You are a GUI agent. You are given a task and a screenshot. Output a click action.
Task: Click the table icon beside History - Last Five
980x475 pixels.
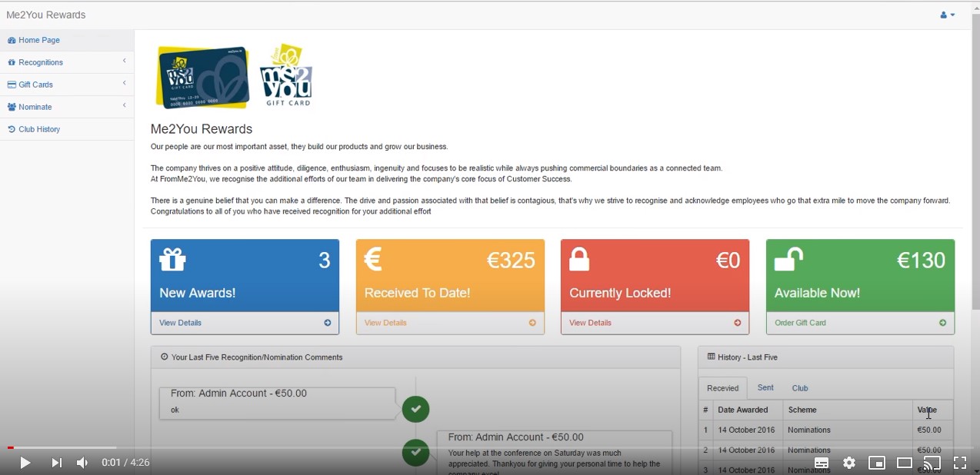point(712,357)
